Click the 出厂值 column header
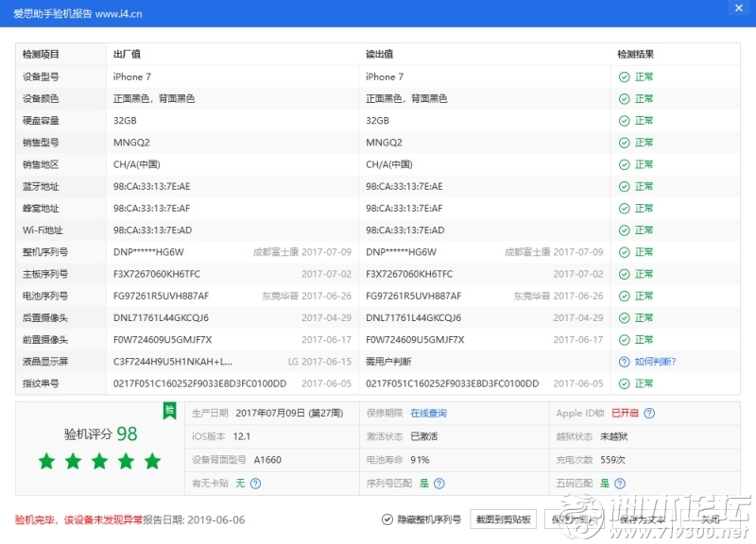 (x=127, y=55)
